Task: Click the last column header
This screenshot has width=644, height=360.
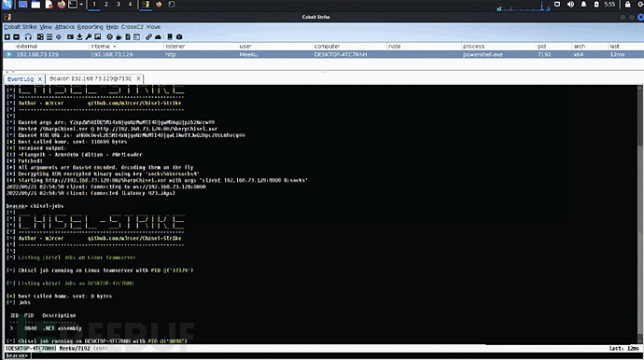Action: click(x=625, y=47)
